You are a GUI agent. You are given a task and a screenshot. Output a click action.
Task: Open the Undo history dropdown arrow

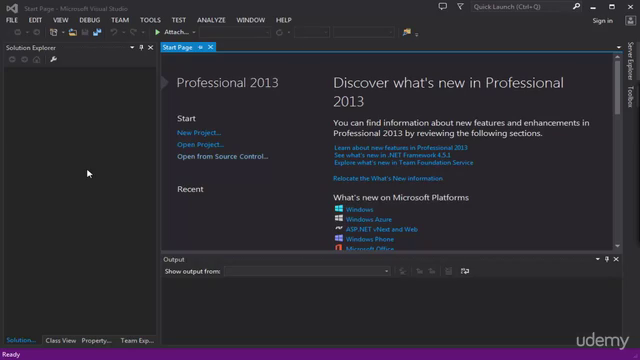point(123,32)
